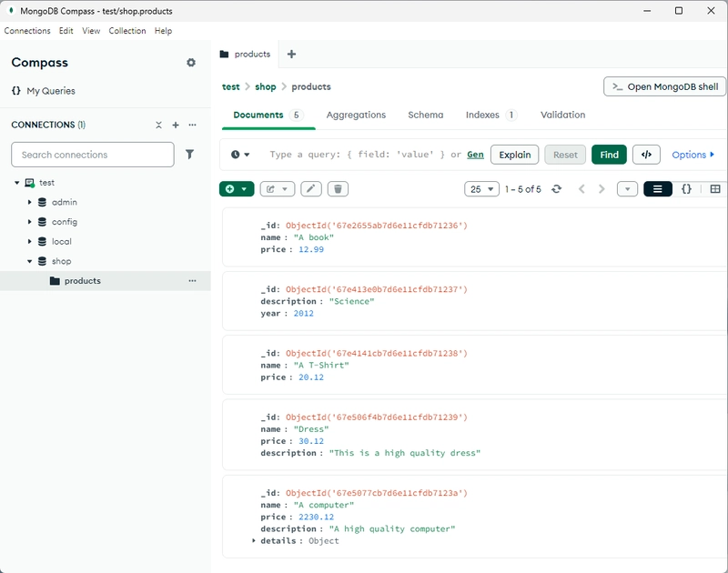Collapse the shop database
Screen dimensions: 728x573
[29, 261]
